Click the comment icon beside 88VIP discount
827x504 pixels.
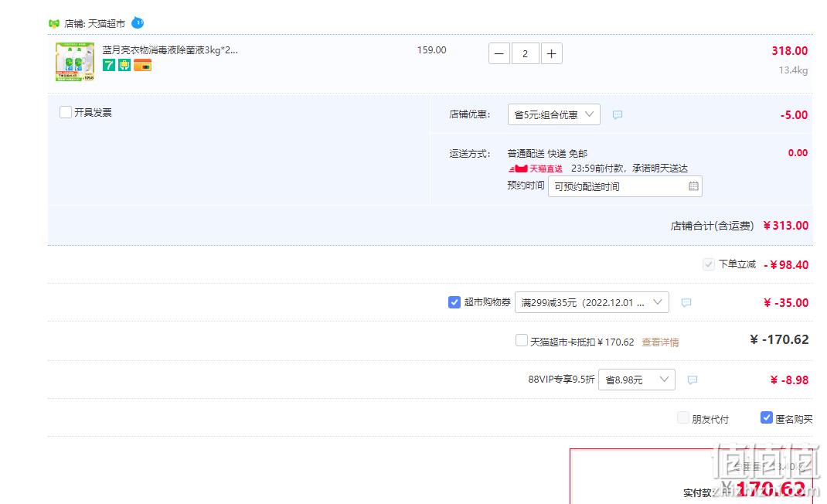(x=692, y=380)
